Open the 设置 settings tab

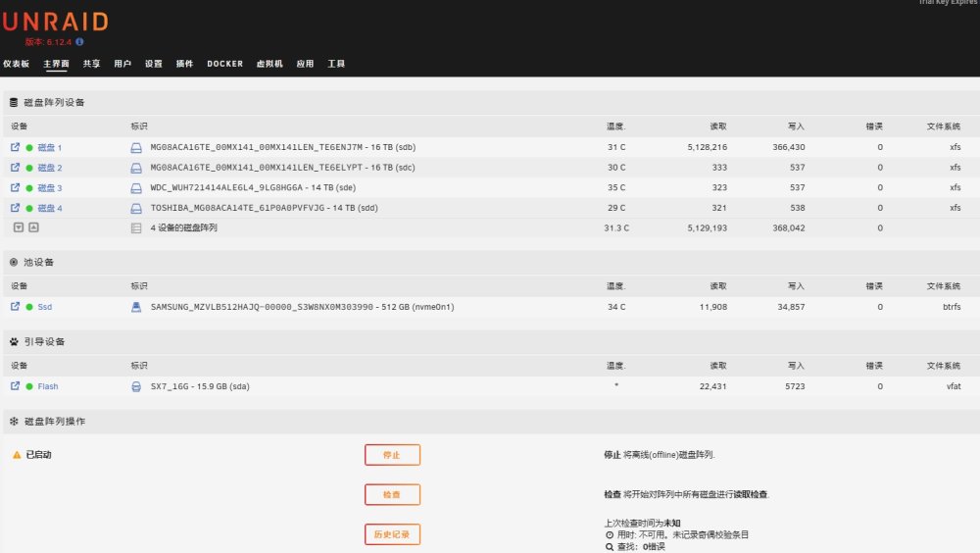[154, 64]
